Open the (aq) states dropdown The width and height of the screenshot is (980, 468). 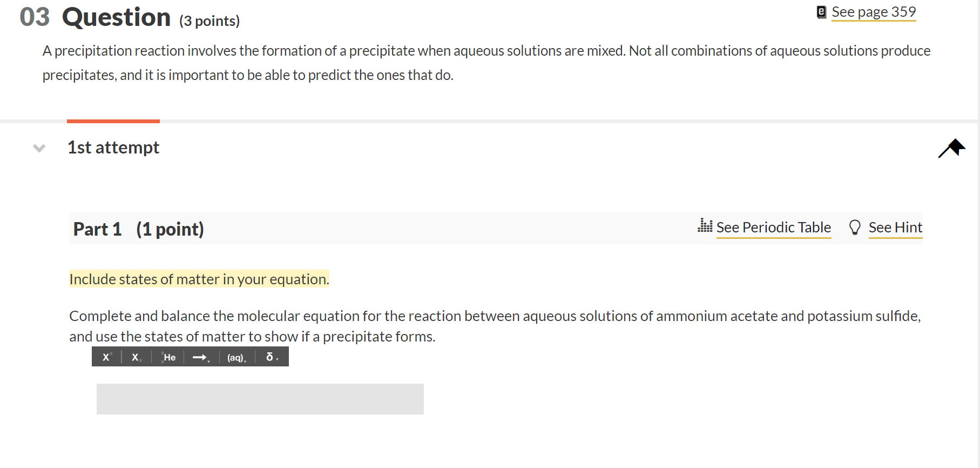pyautogui.click(x=245, y=361)
